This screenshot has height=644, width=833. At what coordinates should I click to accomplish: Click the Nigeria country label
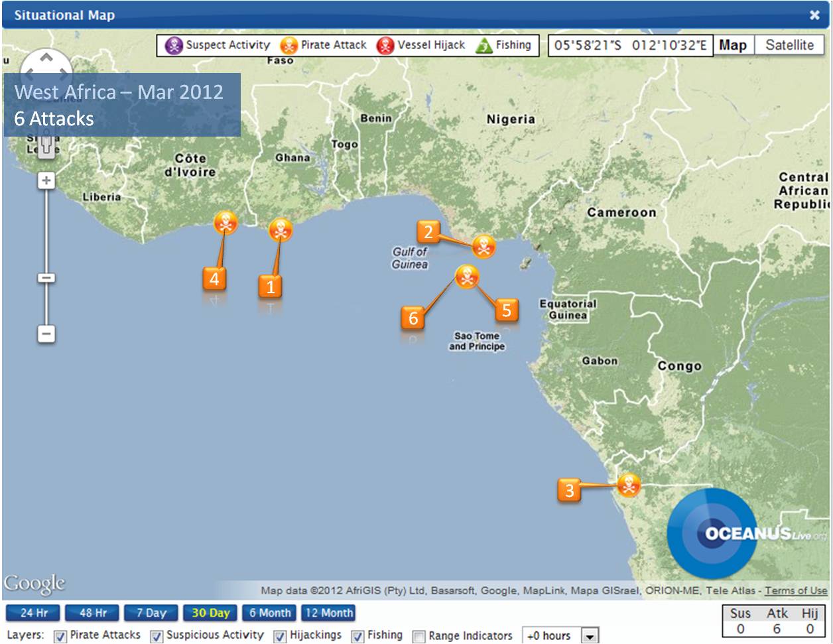tap(511, 119)
